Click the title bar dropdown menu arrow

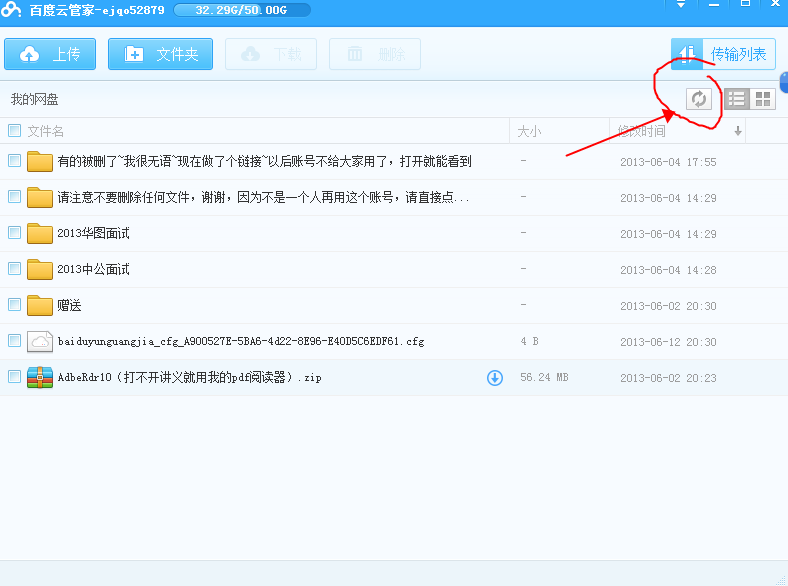681,5
